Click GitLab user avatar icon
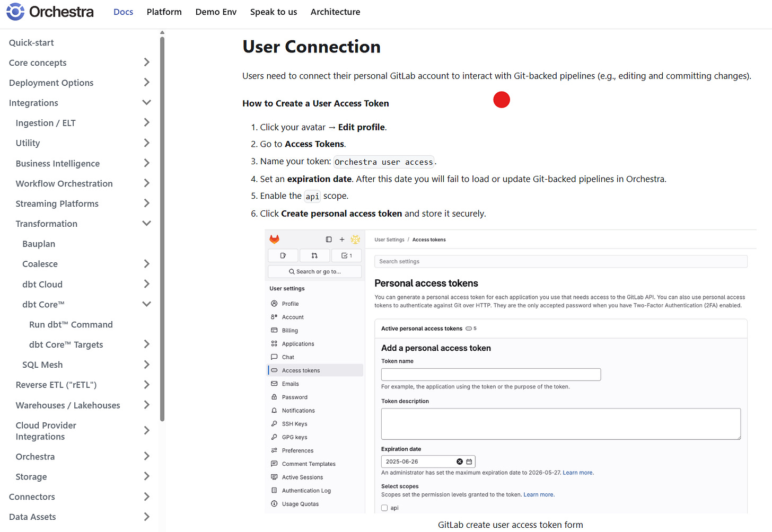Image resolution: width=772 pixels, height=532 pixels. click(355, 240)
